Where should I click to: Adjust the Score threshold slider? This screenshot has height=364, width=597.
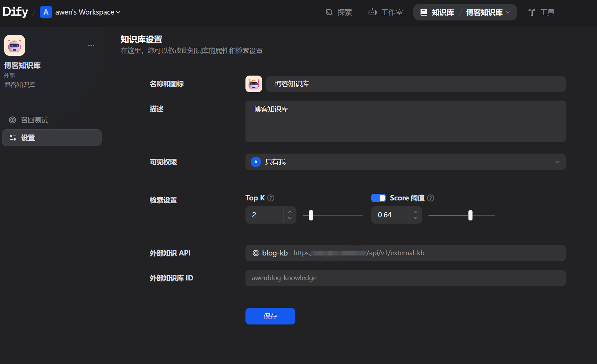(470, 215)
